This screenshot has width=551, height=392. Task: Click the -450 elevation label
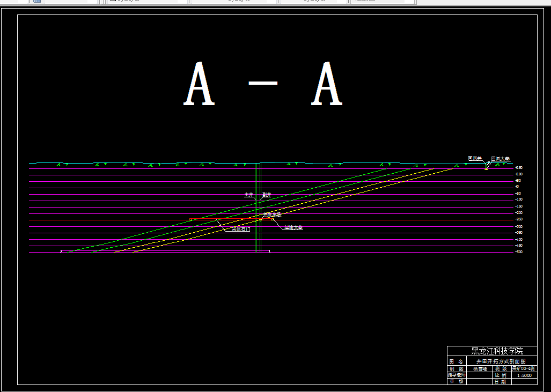519,246
